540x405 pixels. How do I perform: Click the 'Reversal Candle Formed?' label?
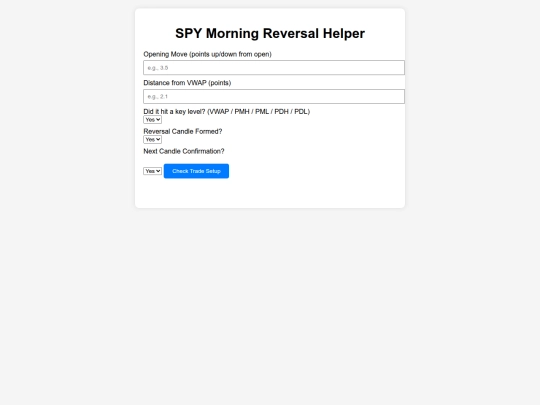tap(183, 131)
